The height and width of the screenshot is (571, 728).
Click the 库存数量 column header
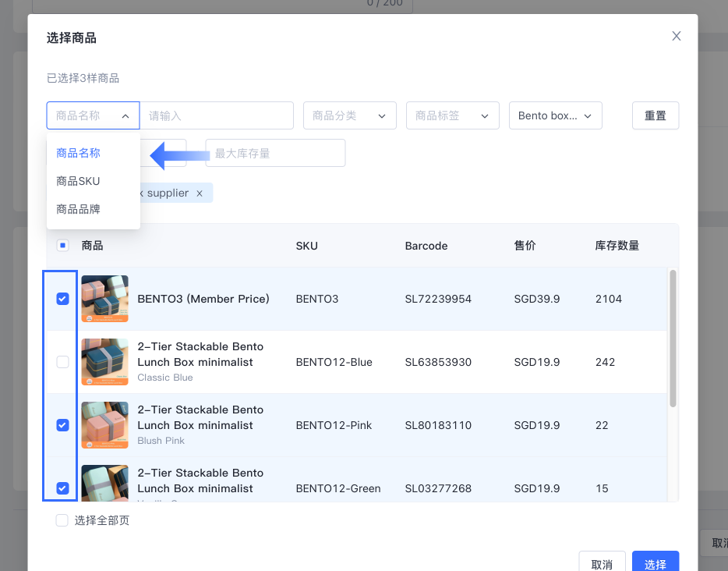(x=617, y=245)
